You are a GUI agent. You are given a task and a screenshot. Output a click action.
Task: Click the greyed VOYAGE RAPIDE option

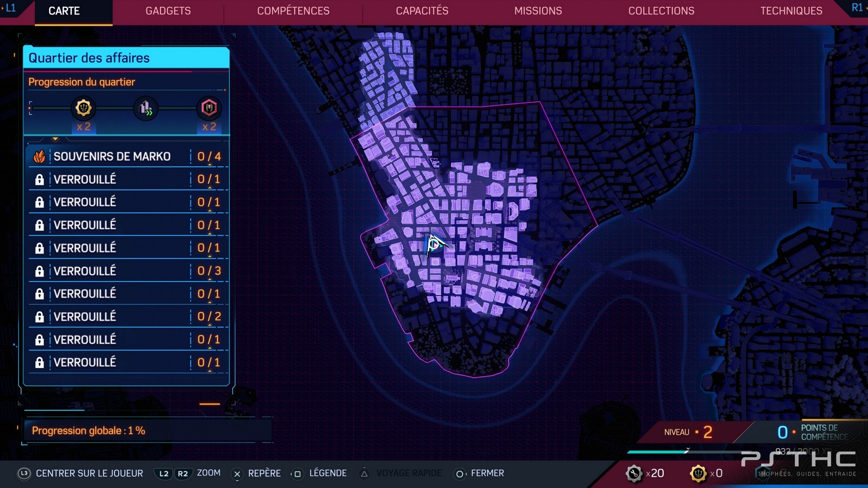(x=409, y=473)
